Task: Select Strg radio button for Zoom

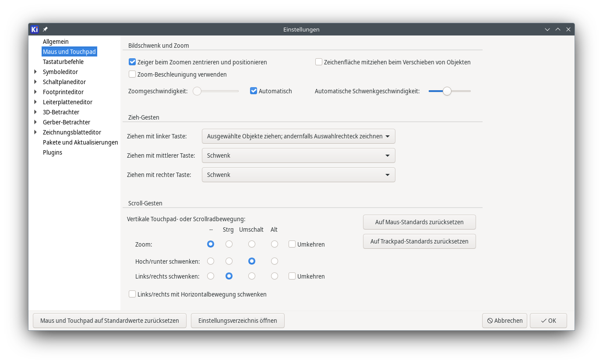Action: pyautogui.click(x=229, y=244)
